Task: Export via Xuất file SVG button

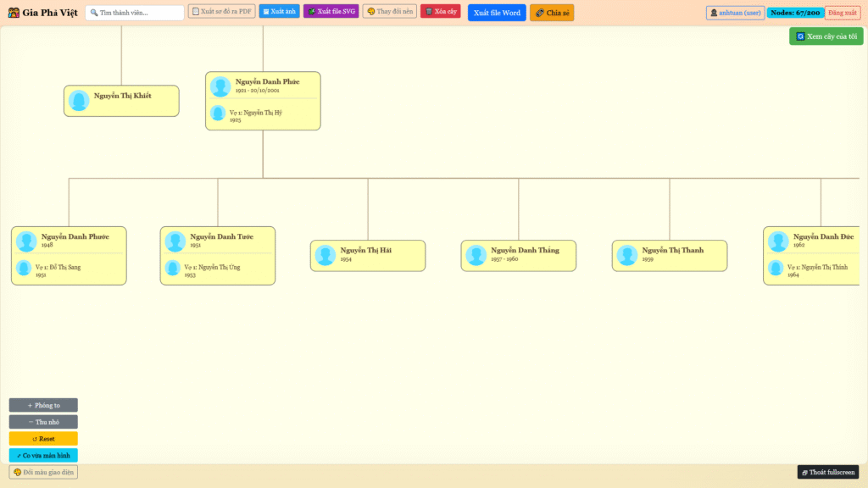Action: coord(331,12)
